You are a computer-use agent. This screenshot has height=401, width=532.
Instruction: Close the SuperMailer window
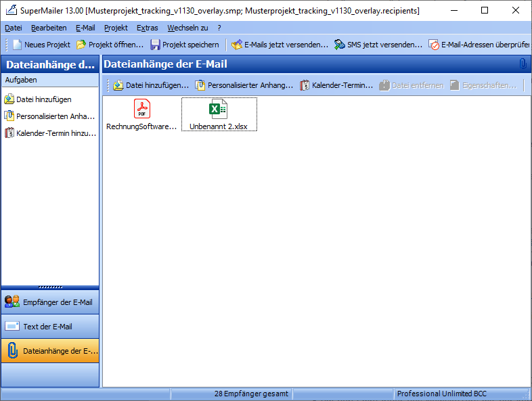click(x=515, y=10)
